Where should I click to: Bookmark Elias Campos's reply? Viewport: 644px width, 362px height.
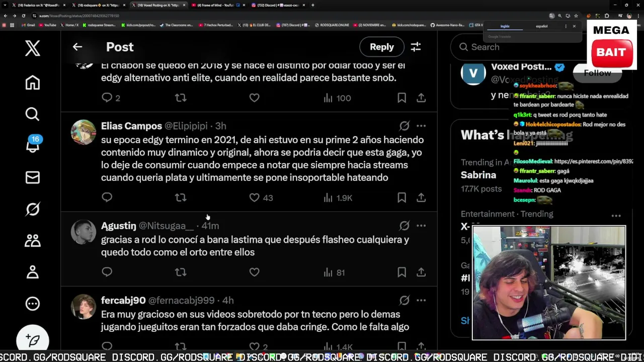tap(401, 198)
